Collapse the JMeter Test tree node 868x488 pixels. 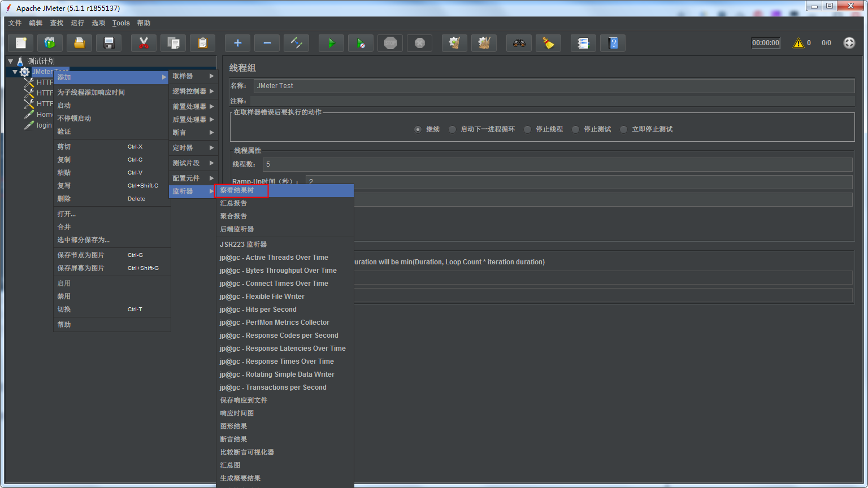point(15,72)
